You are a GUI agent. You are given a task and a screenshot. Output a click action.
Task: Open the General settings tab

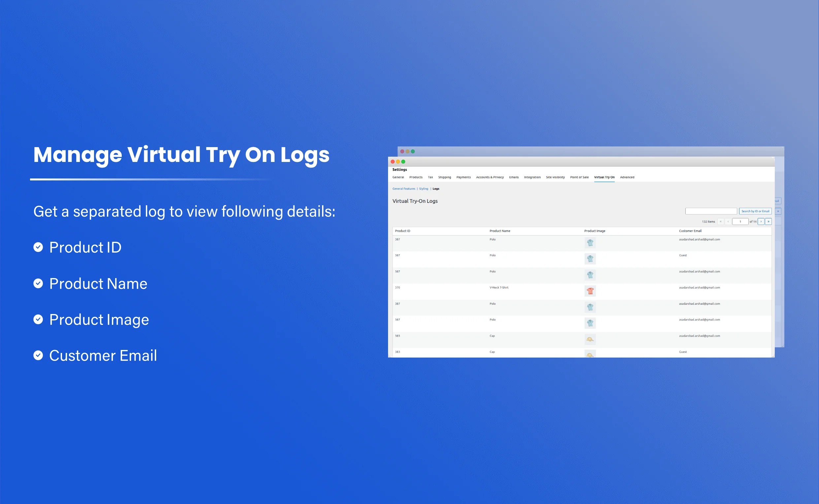pyautogui.click(x=398, y=177)
